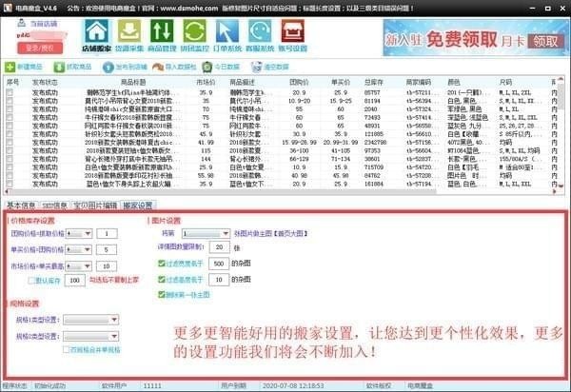Screen dimensions: 571x392
Task: Enable the 默认库存 checkbox
Action: (31, 281)
